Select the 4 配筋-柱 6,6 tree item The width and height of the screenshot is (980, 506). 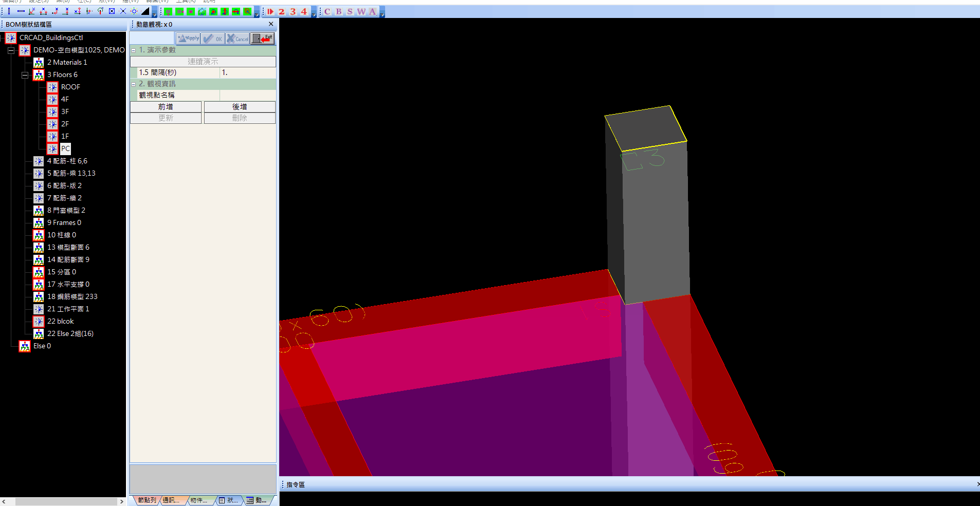pos(67,161)
